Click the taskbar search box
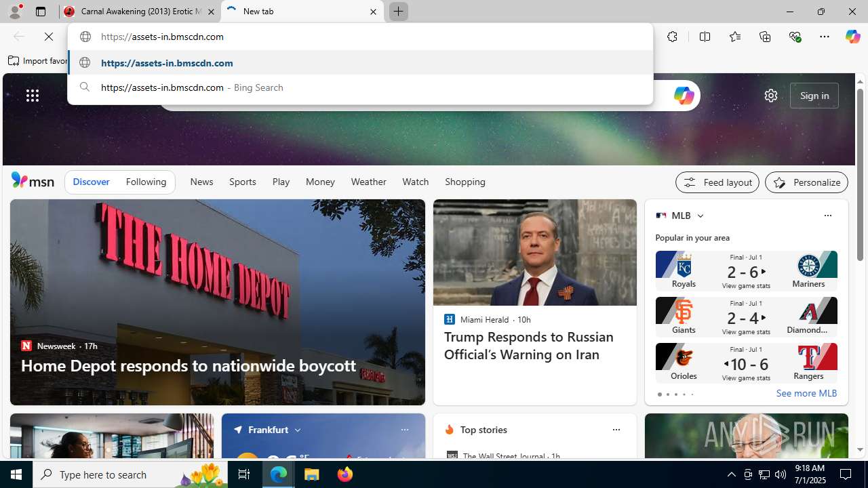 pyautogui.click(x=130, y=474)
